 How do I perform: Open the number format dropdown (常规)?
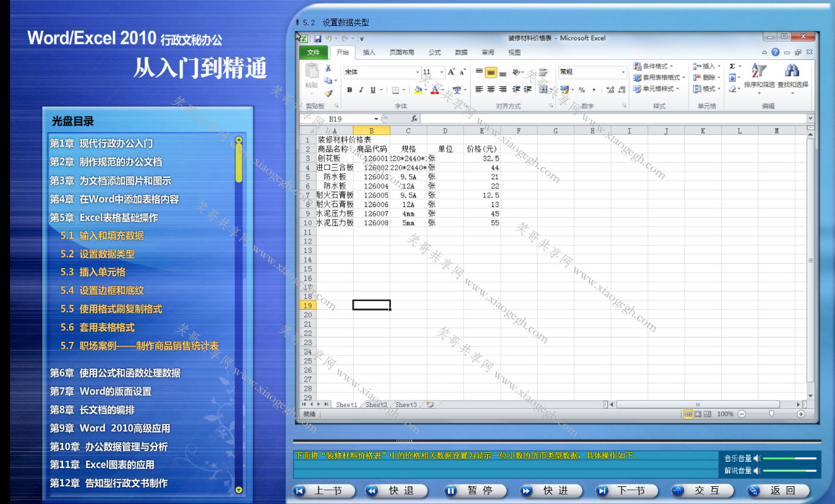(623, 73)
